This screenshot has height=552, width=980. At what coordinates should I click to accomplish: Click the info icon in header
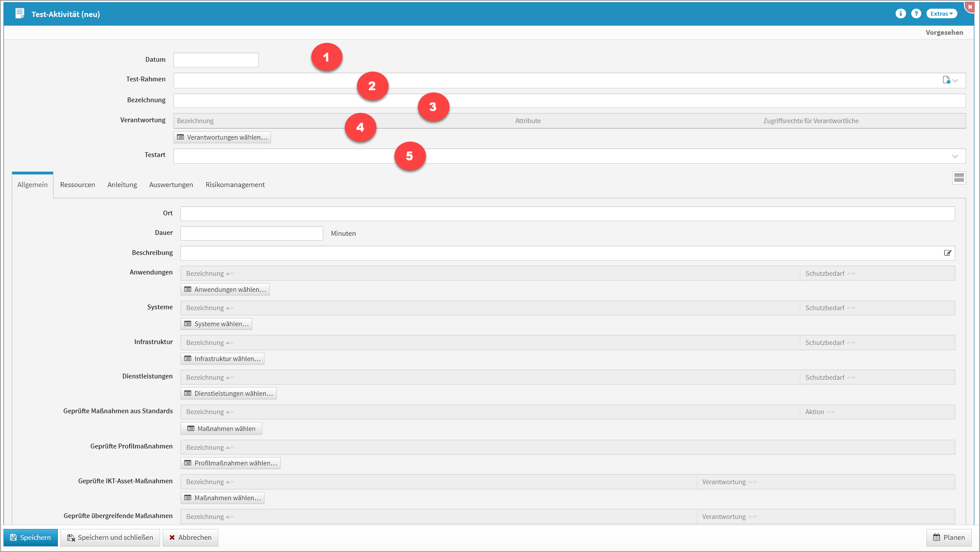[x=900, y=14]
